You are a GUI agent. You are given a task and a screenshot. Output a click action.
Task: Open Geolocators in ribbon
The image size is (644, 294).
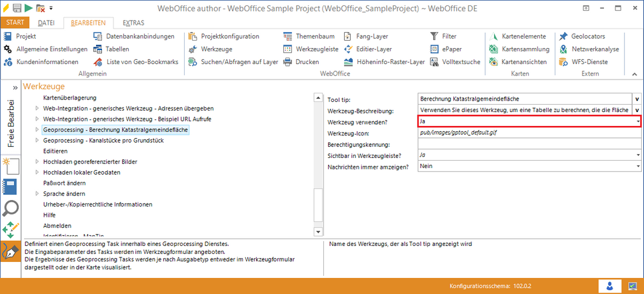click(x=582, y=36)
